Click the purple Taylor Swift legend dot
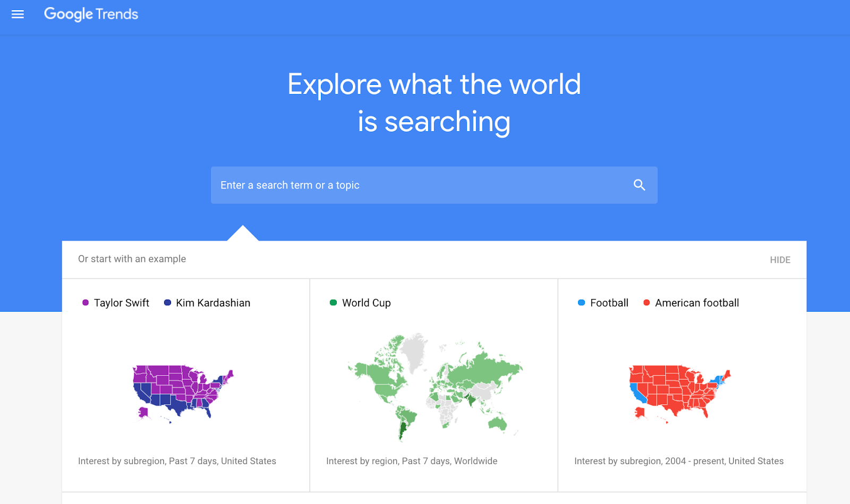The image size is (850, 504). coord(86,303)
